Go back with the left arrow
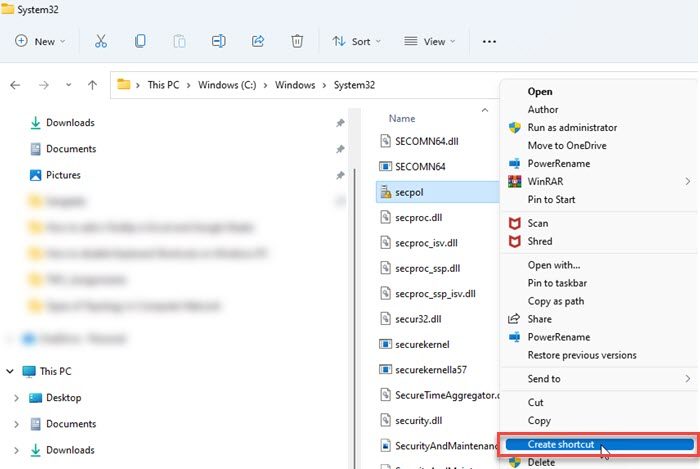The height and width of the screenshot is (469, 700). click(15, 85)
